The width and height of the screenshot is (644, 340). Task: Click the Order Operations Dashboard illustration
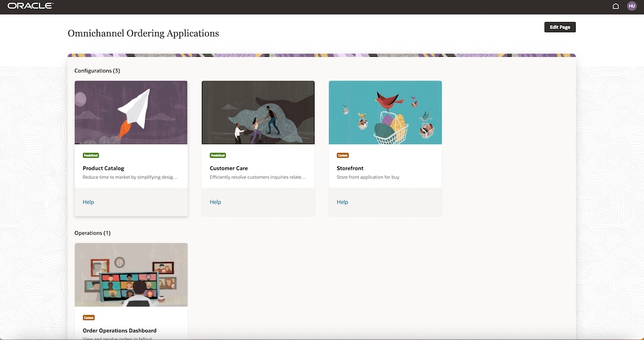click(131, 275)
